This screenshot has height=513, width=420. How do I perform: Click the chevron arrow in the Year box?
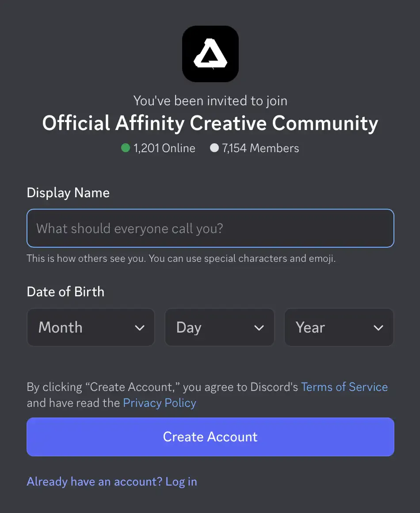(x=378, y=328)
